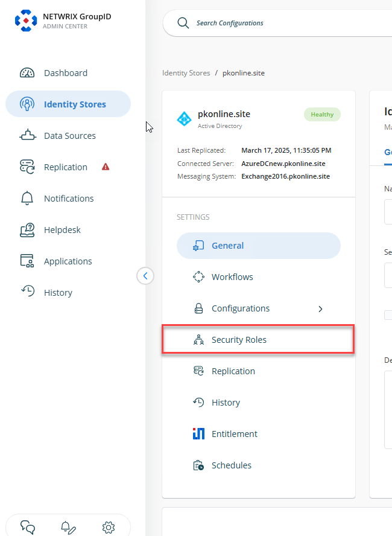
Task: Click the sidebar History clock icon
Action: click(x=28, y=292)
